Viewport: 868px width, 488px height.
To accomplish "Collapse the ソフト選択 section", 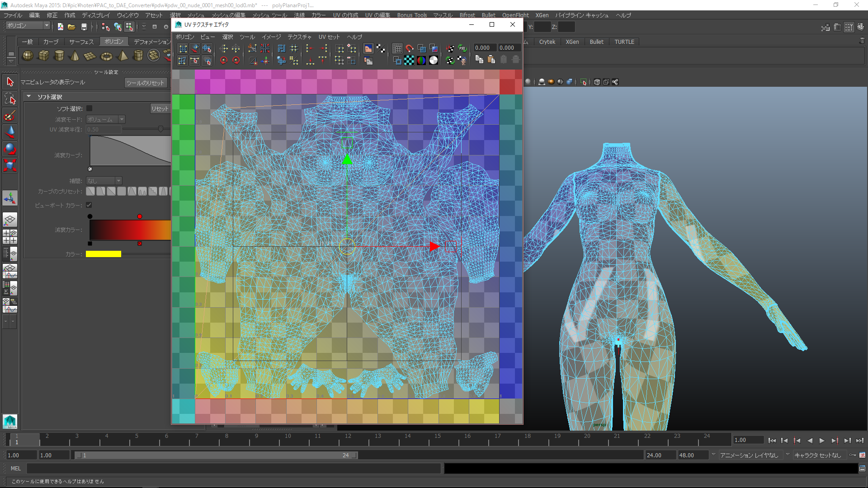I will point(29,97).
